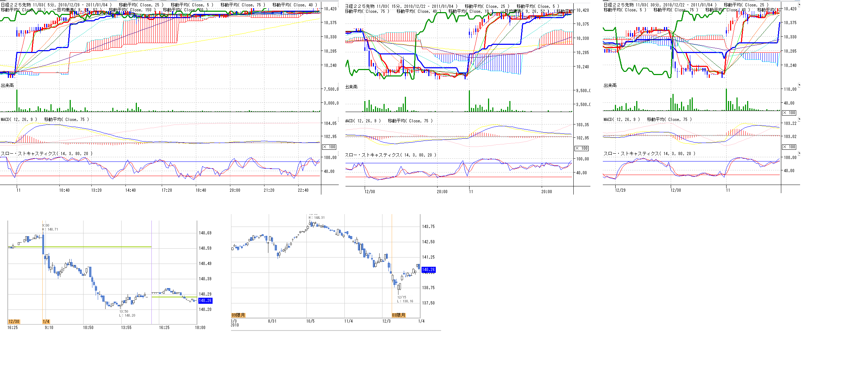Select the 09限月 contract label
Viewport: 868px width, 387px height.
(238, 315)
